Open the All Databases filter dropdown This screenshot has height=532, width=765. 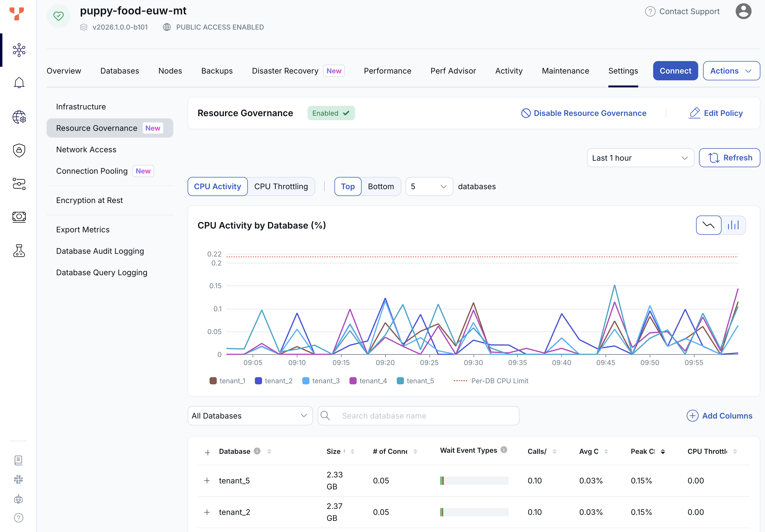pyautogui.click(x=250, y=416)
